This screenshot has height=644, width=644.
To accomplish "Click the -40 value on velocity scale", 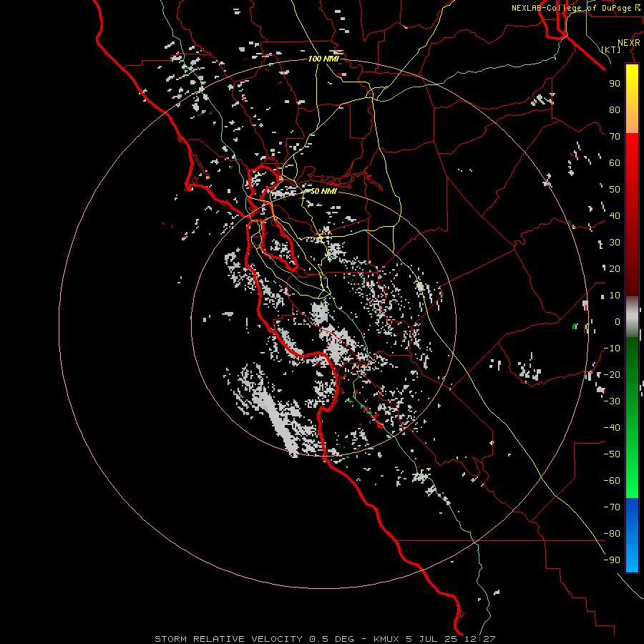I will pos(612,428).
